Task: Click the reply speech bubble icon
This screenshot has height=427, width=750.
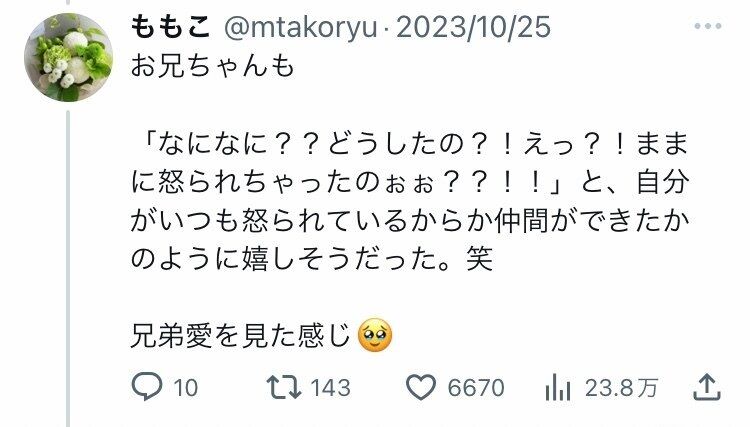Action: coord(147,386)
